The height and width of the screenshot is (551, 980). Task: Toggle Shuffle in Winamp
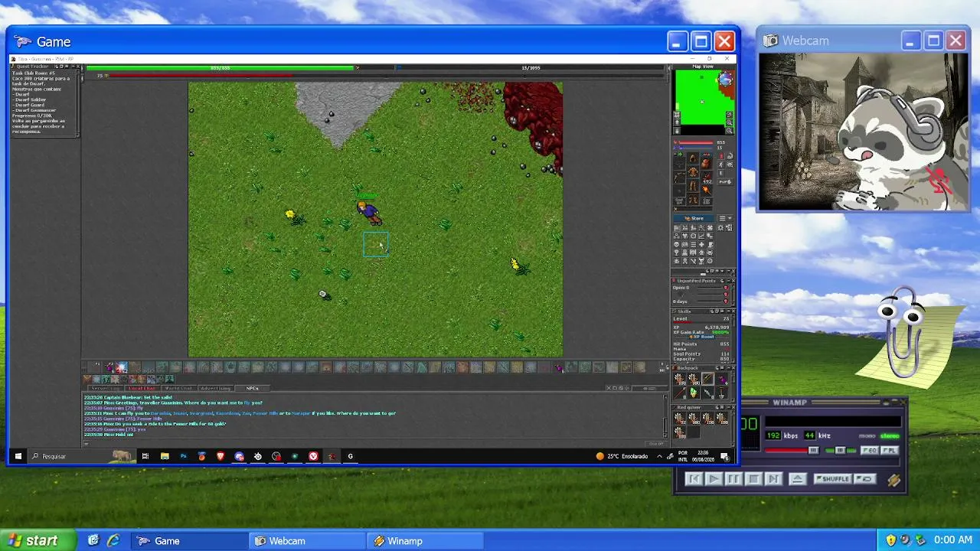[x=833, y=479]
